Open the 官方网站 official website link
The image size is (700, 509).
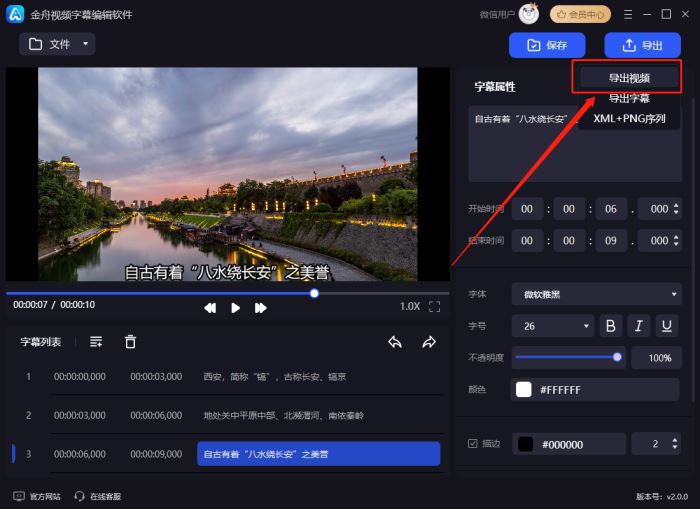click(37, 496)
